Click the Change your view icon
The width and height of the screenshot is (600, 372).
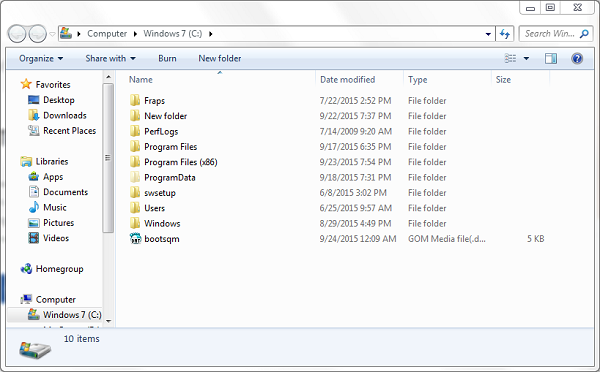pyautogui.click(x=510, y=59)
